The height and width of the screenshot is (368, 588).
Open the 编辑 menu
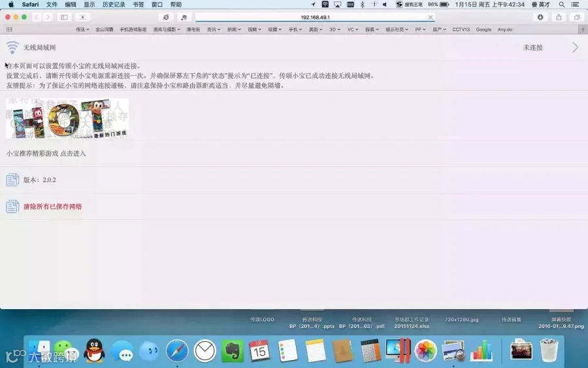[x=71, y=5]
